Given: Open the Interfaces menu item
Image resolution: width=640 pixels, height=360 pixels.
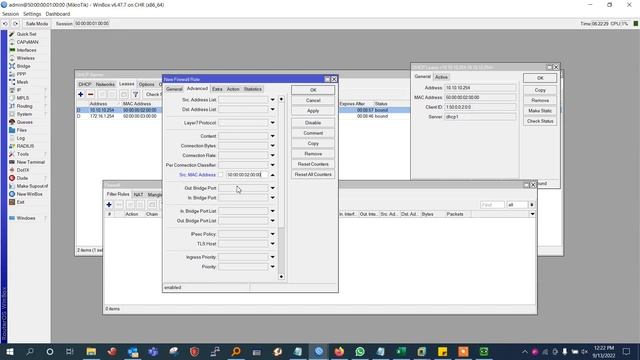Looking at the screenshot, I should (x=26, y=50).
